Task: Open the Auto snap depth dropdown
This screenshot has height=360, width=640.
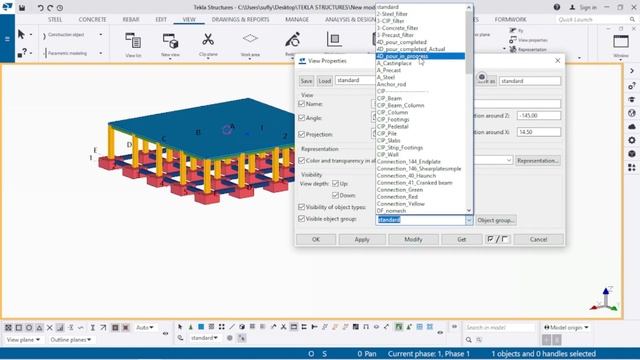Action: click(144, 327)
